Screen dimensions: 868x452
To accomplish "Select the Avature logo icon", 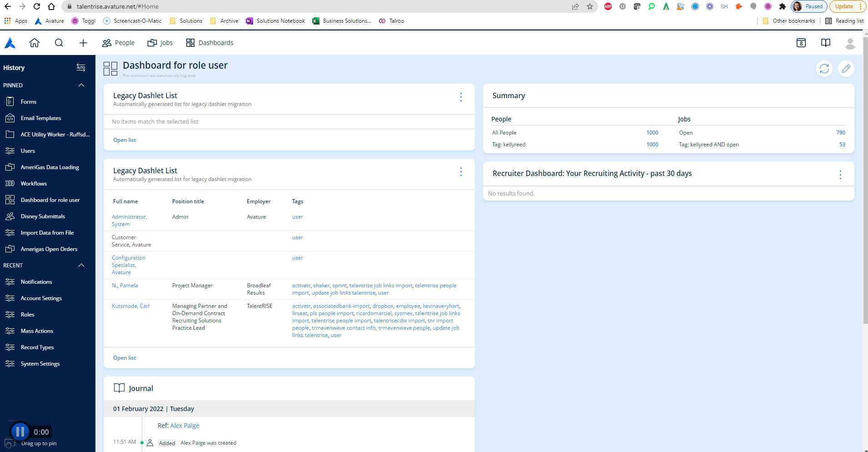I will [x=10, y=42].
